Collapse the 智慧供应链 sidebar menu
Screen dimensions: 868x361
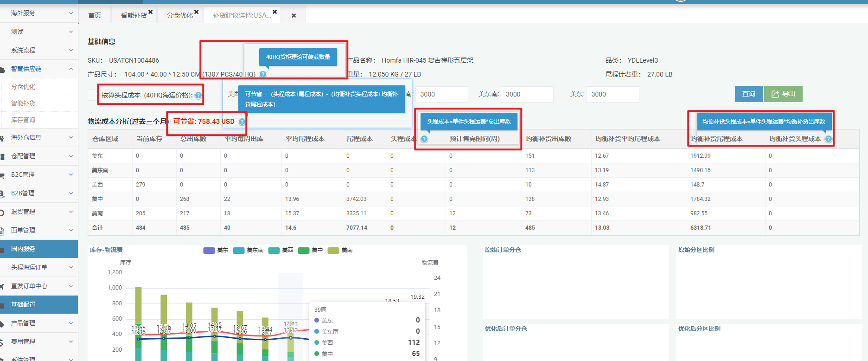click(39, 69)
